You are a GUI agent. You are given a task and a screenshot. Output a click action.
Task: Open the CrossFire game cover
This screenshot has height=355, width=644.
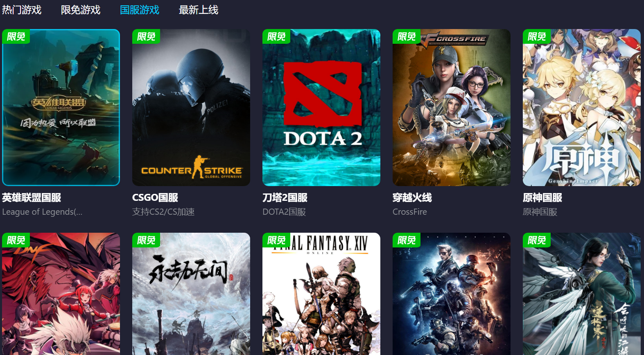point(452,108)
